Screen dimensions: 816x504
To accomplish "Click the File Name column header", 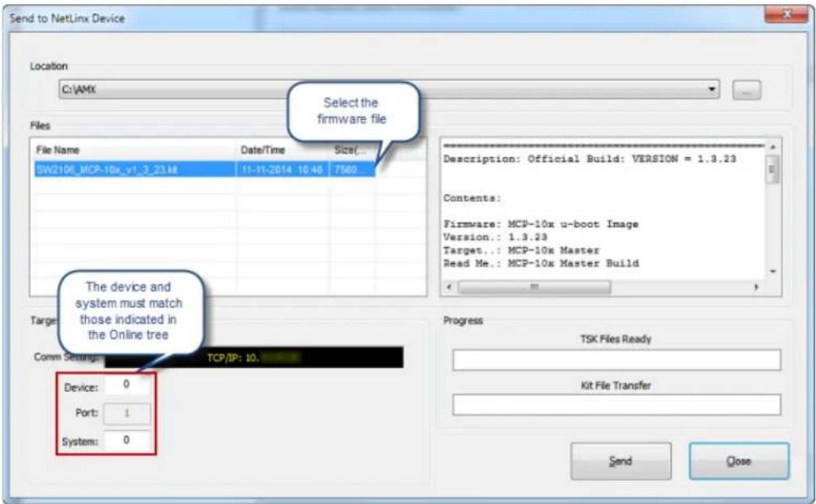I will (x=134, y=149).
